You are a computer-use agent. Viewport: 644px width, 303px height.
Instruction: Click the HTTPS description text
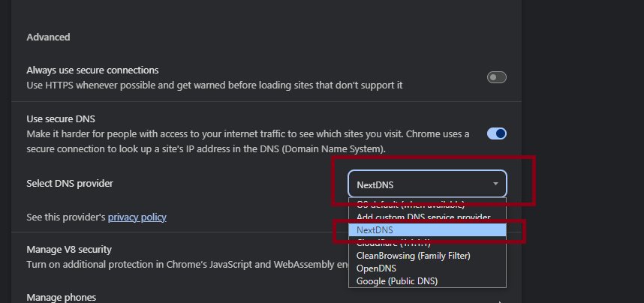(215, 85)
